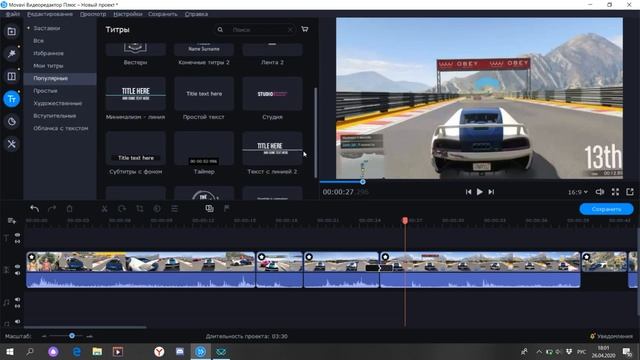The width and height of the screenshot is (640, 360).
Task: Open the Stickers clock-shaped tab icon
Action: pyautogui.click(x=11, y=121)
